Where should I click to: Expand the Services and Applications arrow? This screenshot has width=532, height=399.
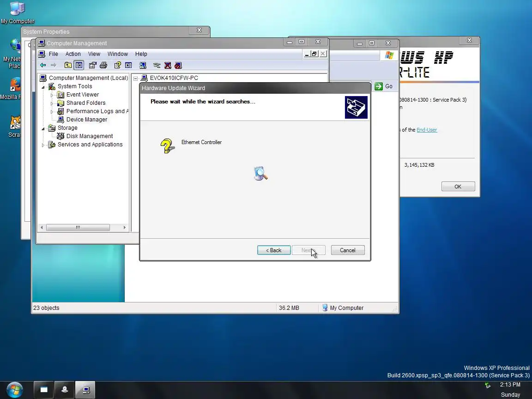pos(43,145)
